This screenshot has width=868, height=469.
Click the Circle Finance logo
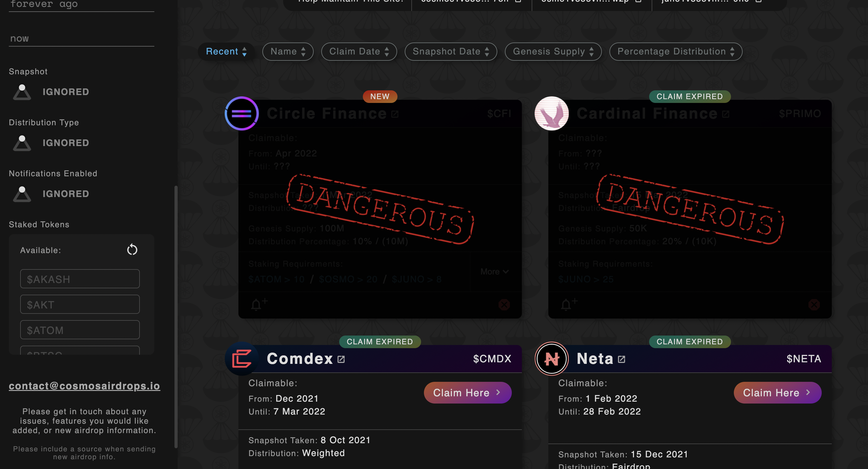pyautogui.click(x=242, y=113)
